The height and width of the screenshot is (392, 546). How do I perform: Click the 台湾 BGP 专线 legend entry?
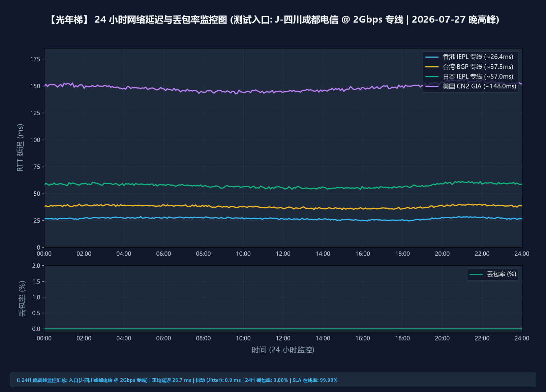[x=469, y=67]
